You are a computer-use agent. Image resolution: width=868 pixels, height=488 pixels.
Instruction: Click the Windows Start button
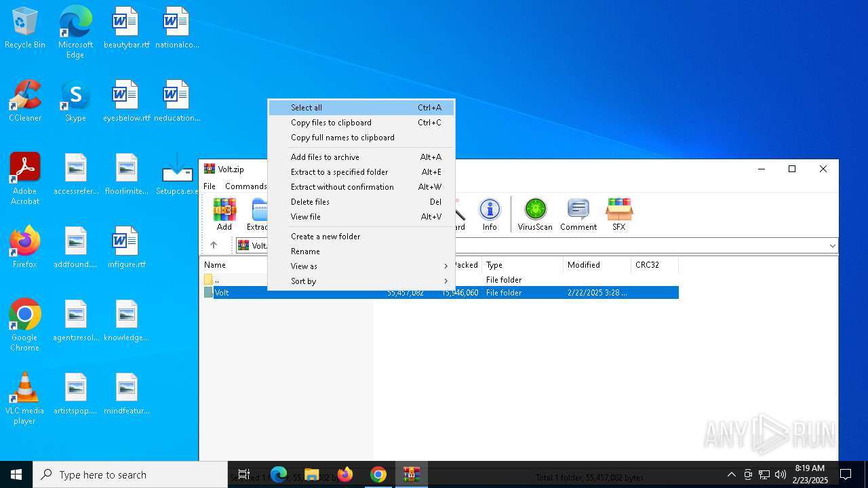tap(16, 474)
